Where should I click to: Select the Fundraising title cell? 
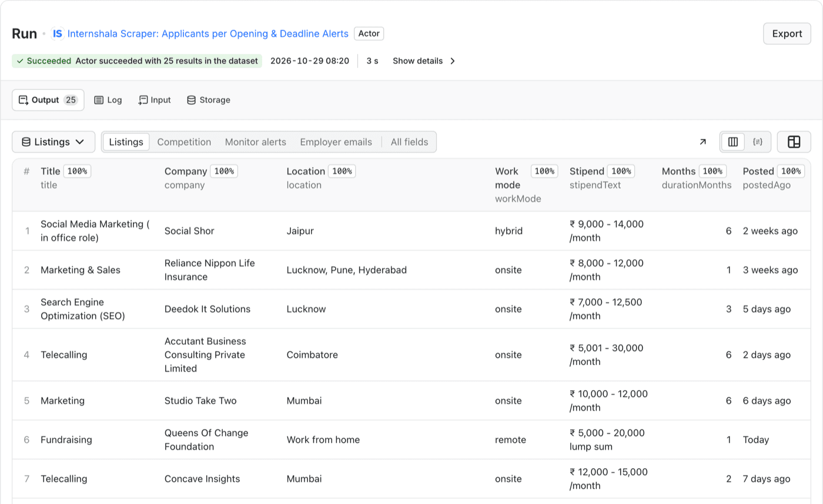[x=66, y=439]
